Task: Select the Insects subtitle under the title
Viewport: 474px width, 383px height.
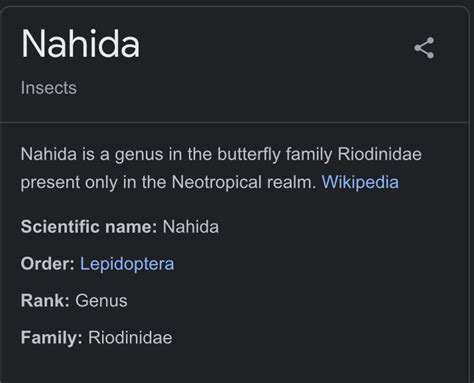Action: click(x=49, y=88)
